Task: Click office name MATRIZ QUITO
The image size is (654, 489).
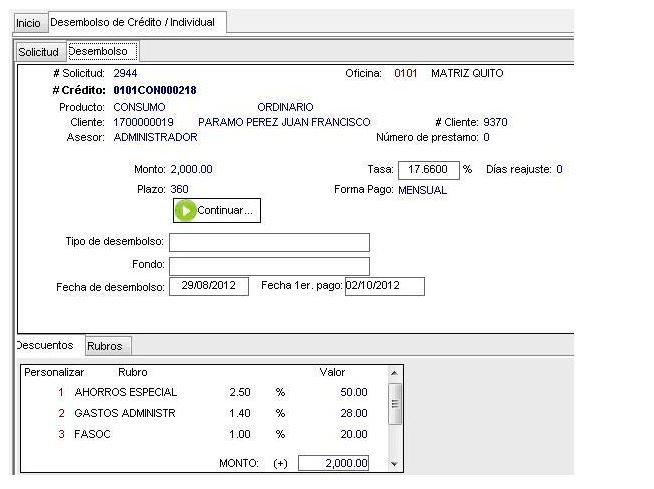Action: pos(467,73)
